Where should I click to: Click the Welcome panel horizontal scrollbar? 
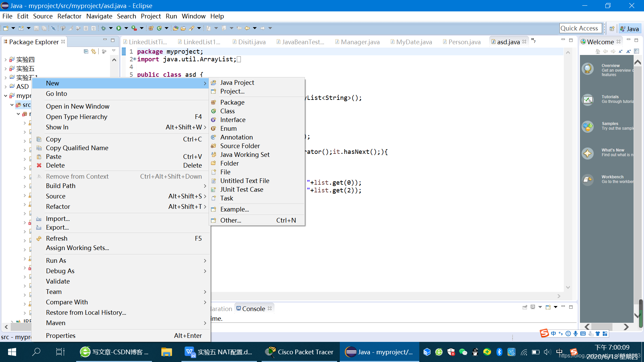click(x=602, y=326)
